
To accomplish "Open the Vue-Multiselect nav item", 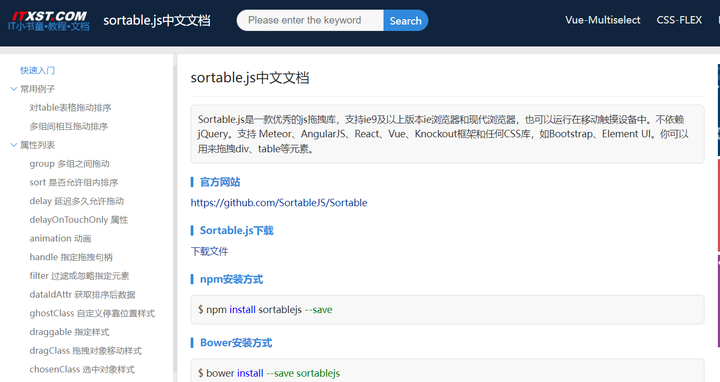I will click(602, 20).
